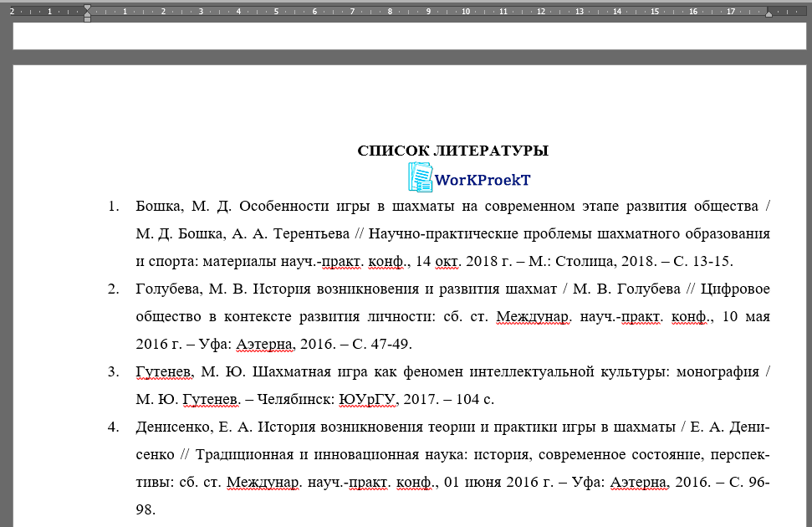Select the right indent marker on ruler
Screen dimensions: 812x527
click(769, 13)
